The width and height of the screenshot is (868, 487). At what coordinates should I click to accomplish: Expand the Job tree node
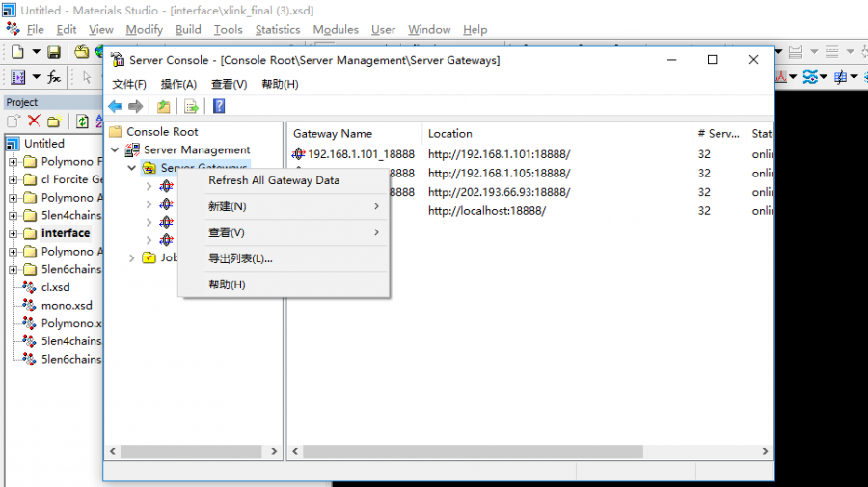pos(132,257)
